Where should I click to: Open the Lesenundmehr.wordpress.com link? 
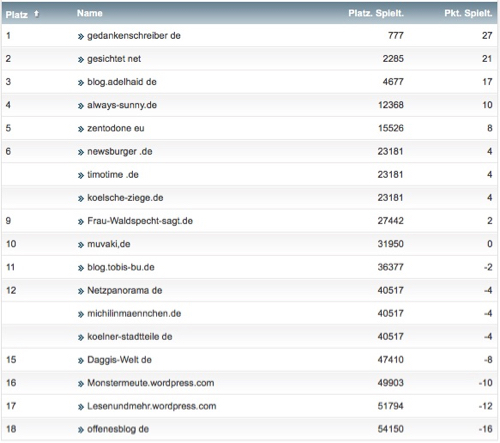(152, 406)
